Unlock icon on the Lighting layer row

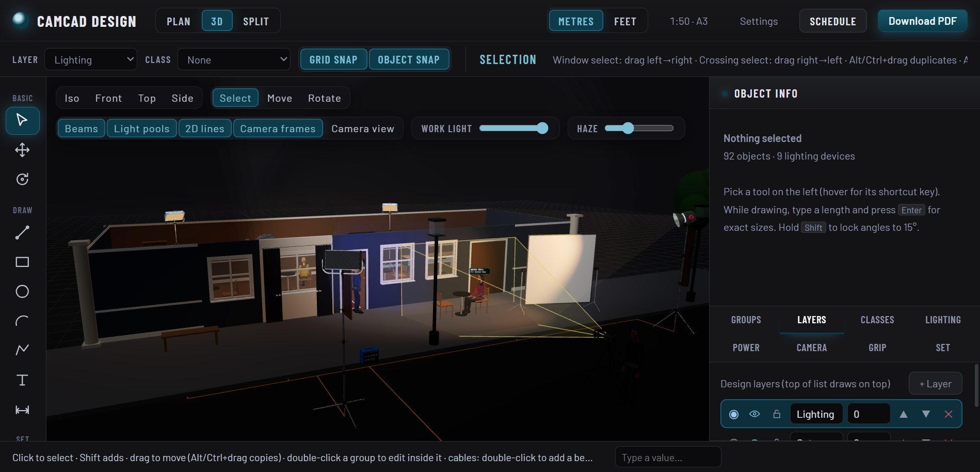tap(777, 414)
